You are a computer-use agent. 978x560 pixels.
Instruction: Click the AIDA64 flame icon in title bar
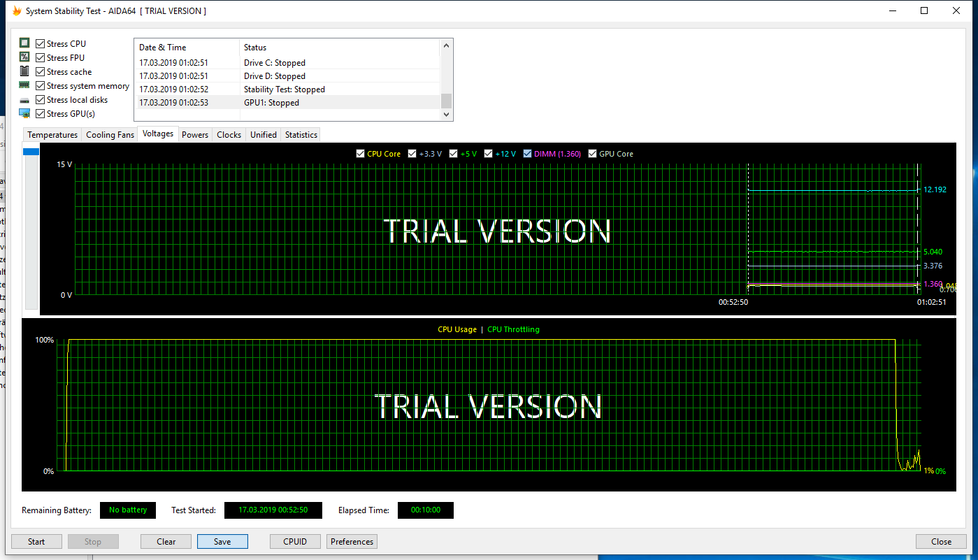pos(17,11)
